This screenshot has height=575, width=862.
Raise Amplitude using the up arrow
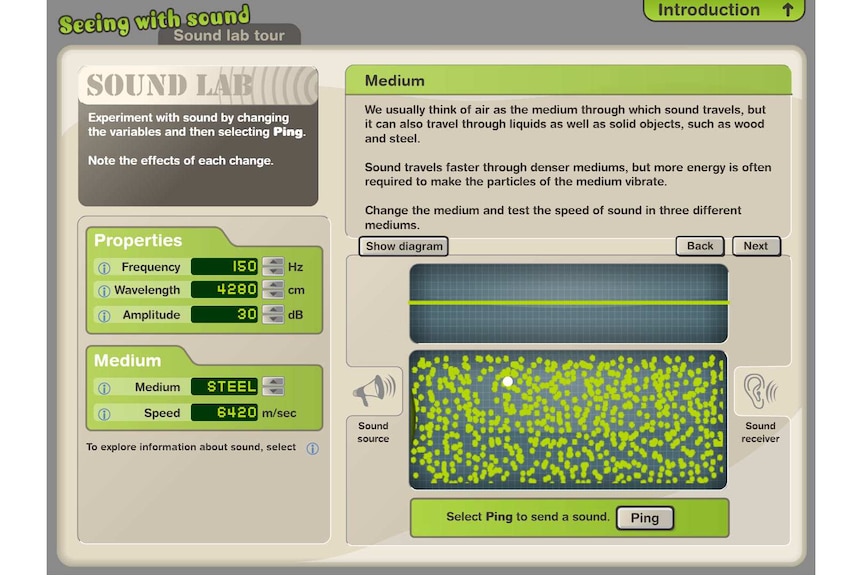pos(273,309)
